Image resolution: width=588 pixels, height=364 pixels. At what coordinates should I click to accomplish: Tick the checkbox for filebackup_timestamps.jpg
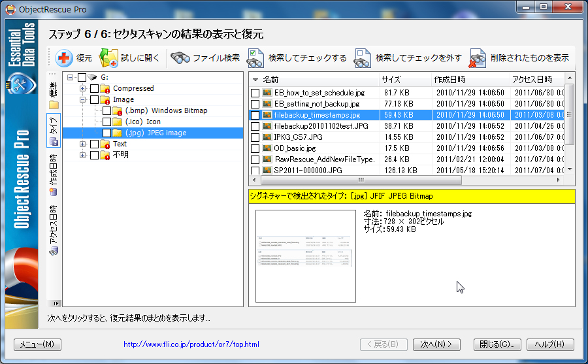point(255,115)
